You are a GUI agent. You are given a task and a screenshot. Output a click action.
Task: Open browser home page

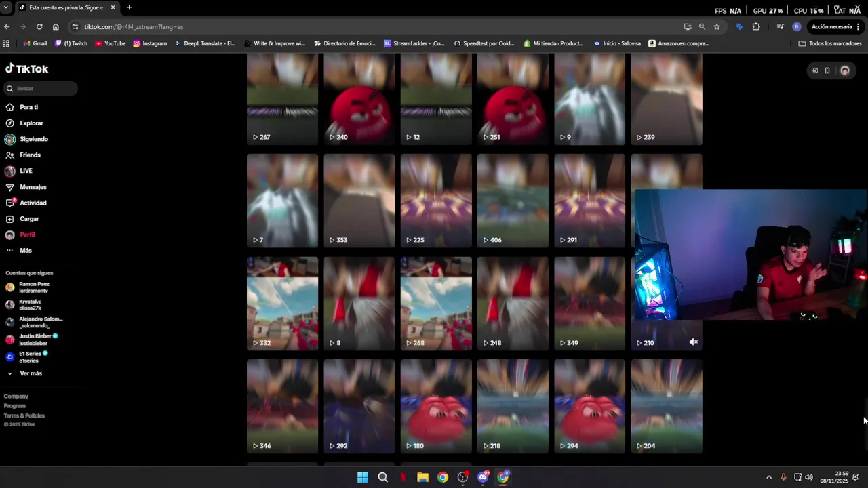(x=56, y=26)
